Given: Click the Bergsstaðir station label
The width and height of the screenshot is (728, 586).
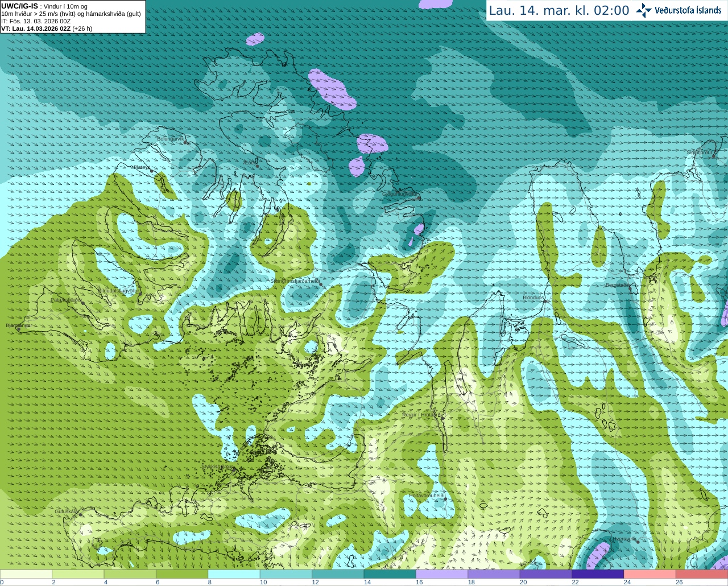Looking at the screenshot, I should point(618,285).
